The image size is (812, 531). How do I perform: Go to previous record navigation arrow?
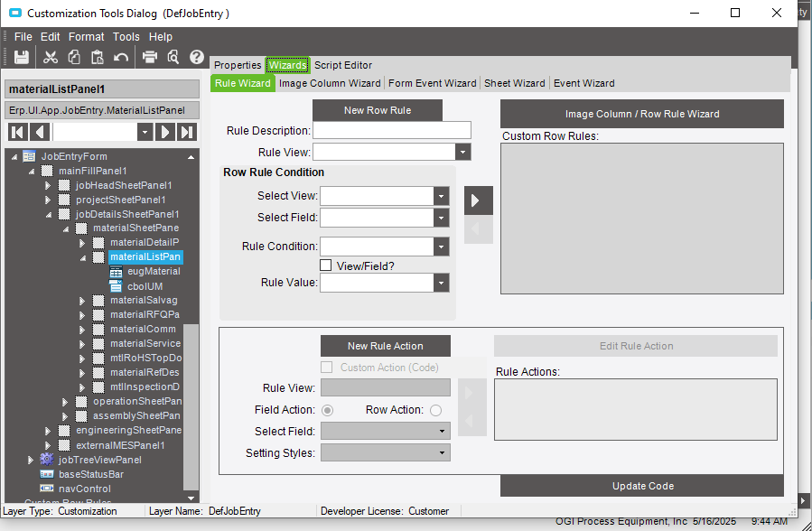tap(40, 132)
